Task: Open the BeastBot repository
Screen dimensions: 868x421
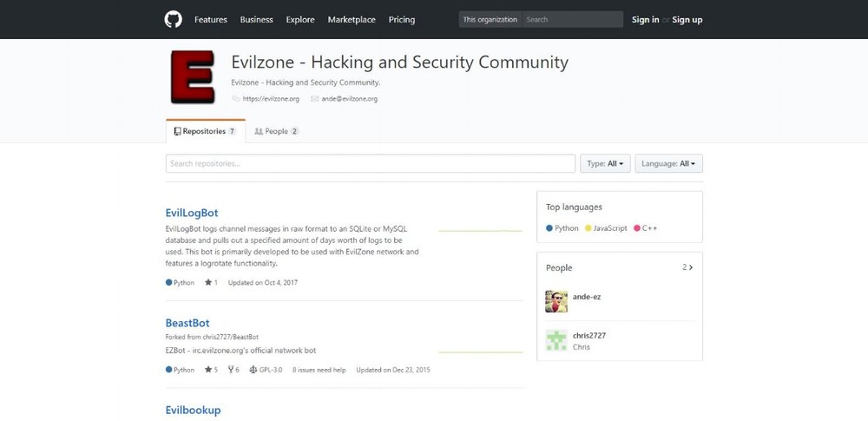Action: point(187,323)
